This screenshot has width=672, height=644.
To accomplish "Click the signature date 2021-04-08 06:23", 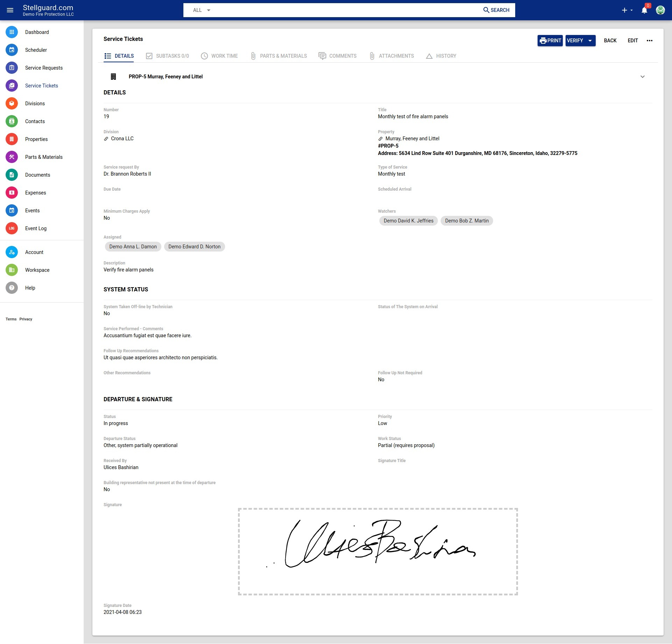I will coord(122,613).
